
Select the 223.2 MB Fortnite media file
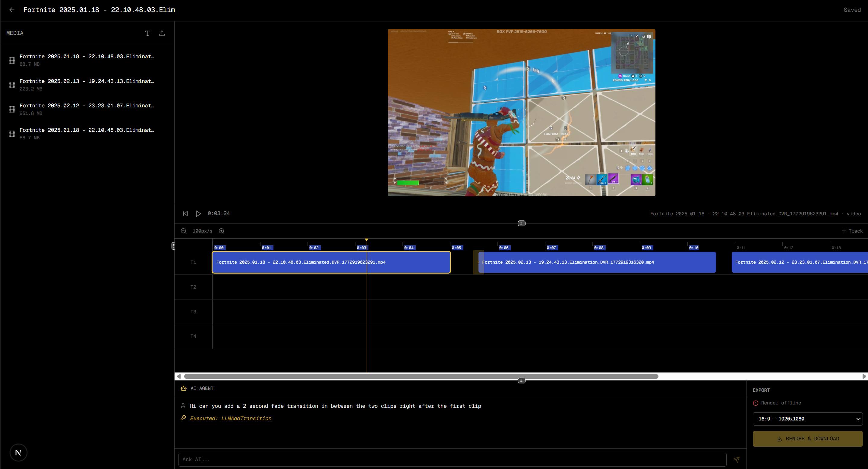87,85
